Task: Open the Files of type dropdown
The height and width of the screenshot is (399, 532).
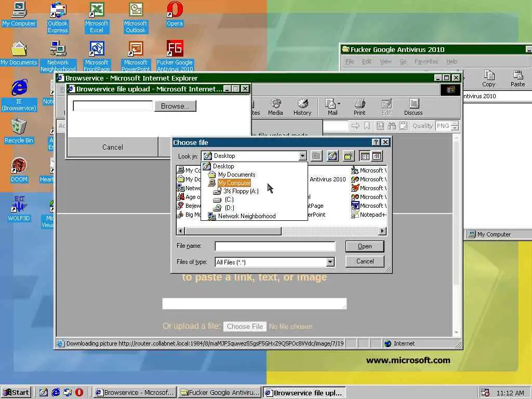Action: (330, 262)
